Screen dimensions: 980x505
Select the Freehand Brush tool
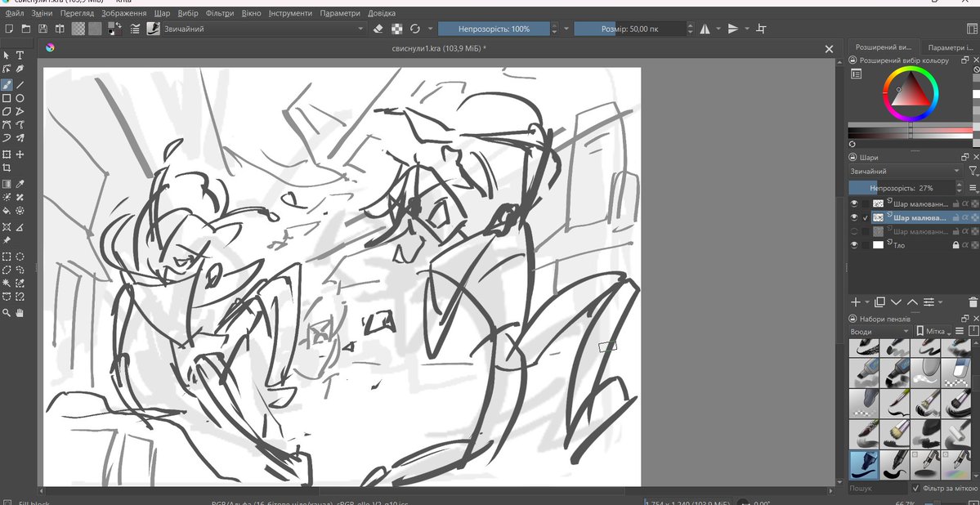tap(7, 84)
